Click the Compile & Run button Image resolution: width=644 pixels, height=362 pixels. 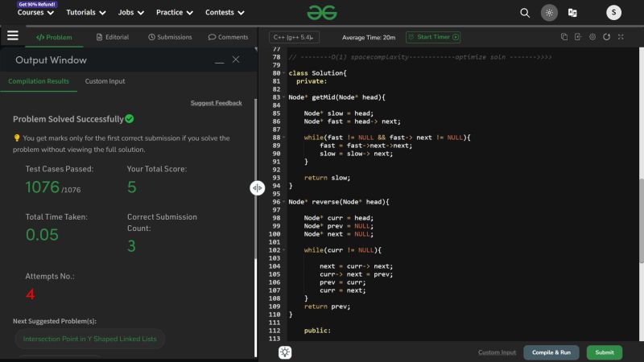(x=551, y=352)
